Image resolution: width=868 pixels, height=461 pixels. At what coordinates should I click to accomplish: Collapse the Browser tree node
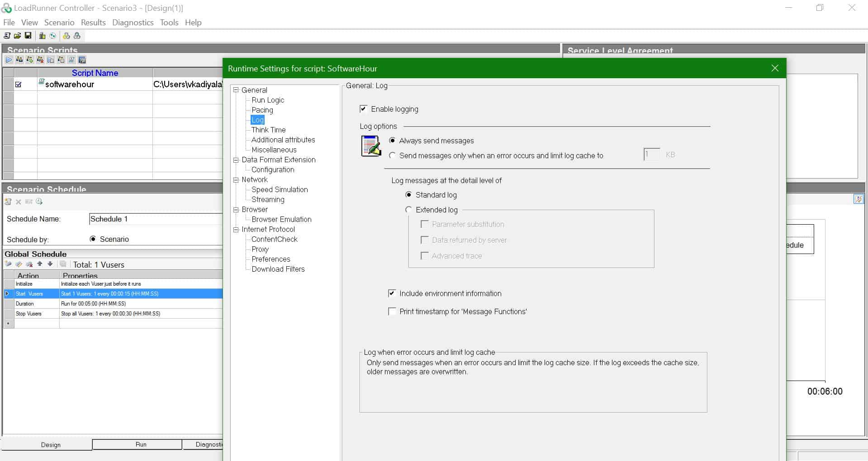pyautogui.click(x=236, y=209)
